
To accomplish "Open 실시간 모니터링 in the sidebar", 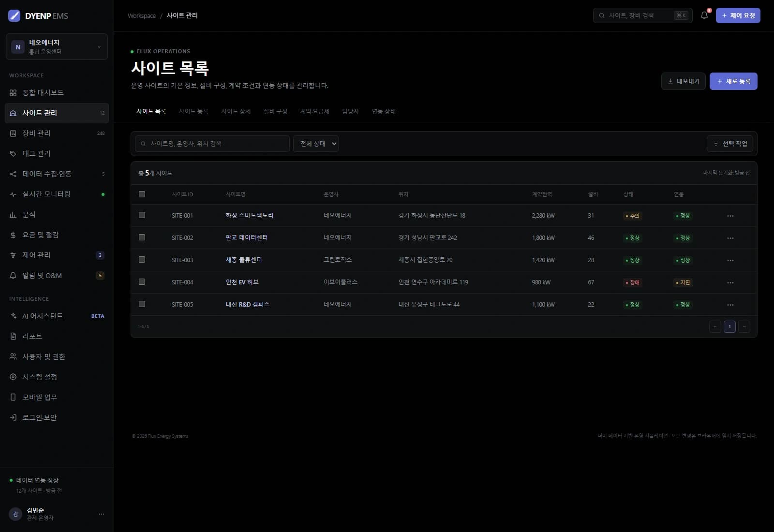I will tap(57, 194).
